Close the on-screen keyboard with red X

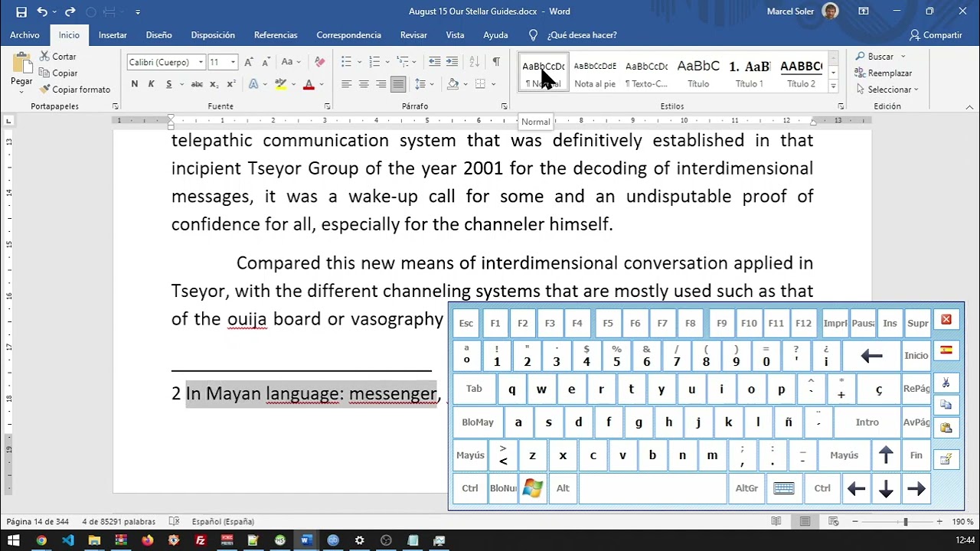946,320
